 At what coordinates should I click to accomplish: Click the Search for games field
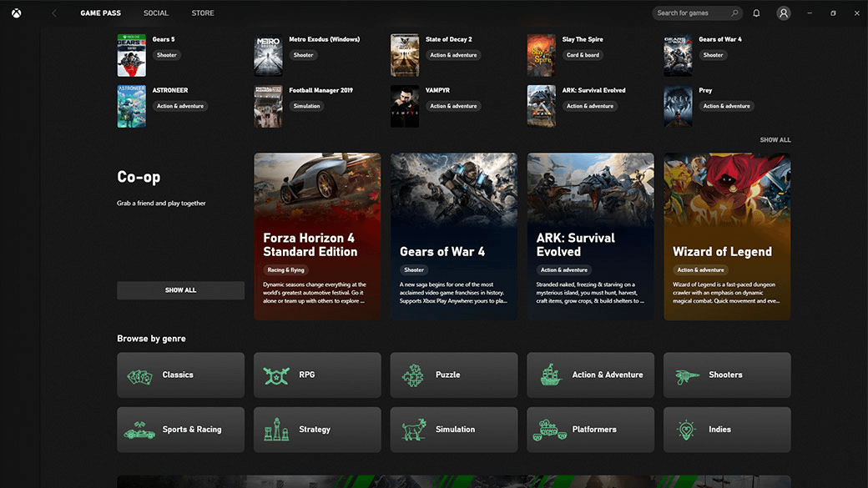pyautogui.click(x=693, y=13)
